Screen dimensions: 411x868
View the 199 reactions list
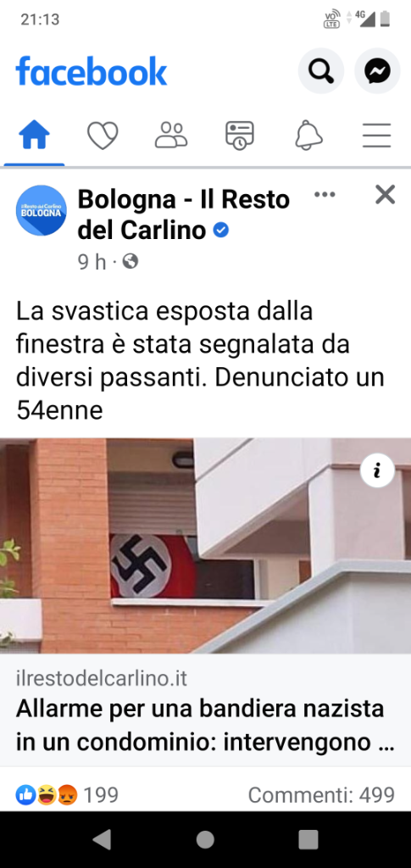click(67, 795)
